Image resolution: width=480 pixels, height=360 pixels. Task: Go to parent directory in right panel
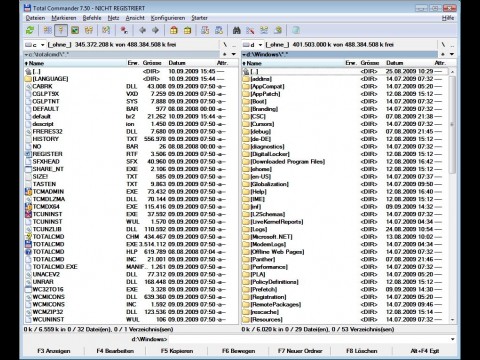point(452,45)
